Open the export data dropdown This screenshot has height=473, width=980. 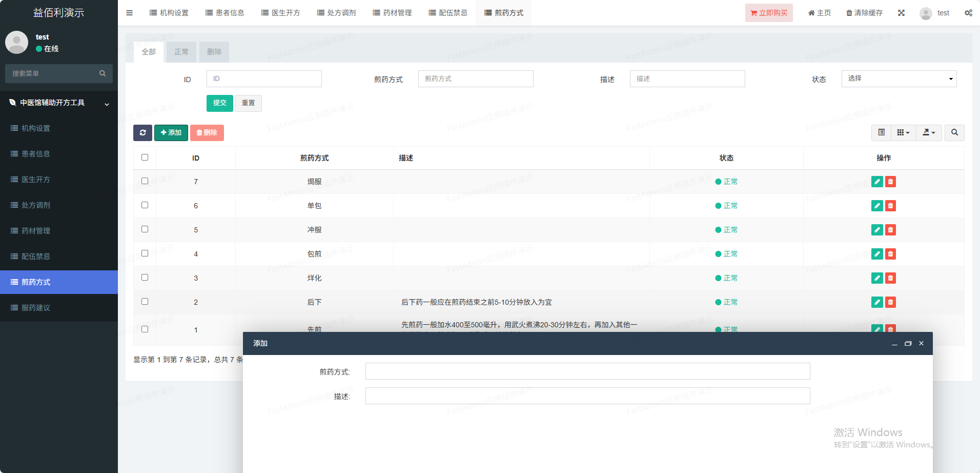click(929, 133)
